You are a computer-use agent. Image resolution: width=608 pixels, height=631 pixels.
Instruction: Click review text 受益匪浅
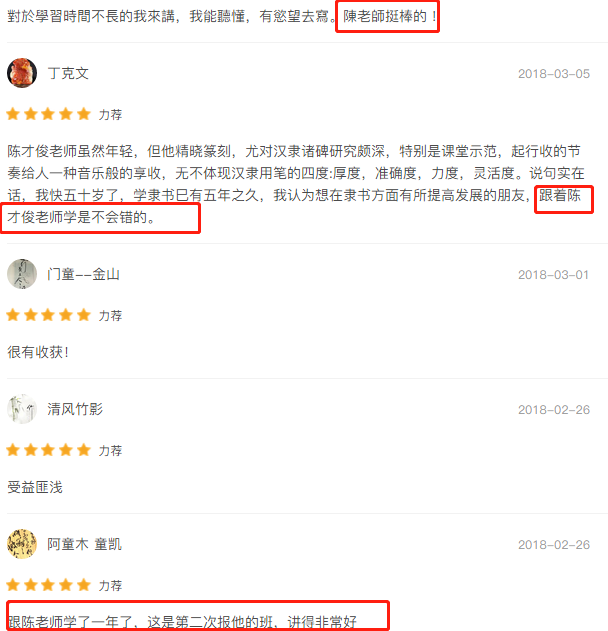35,487
